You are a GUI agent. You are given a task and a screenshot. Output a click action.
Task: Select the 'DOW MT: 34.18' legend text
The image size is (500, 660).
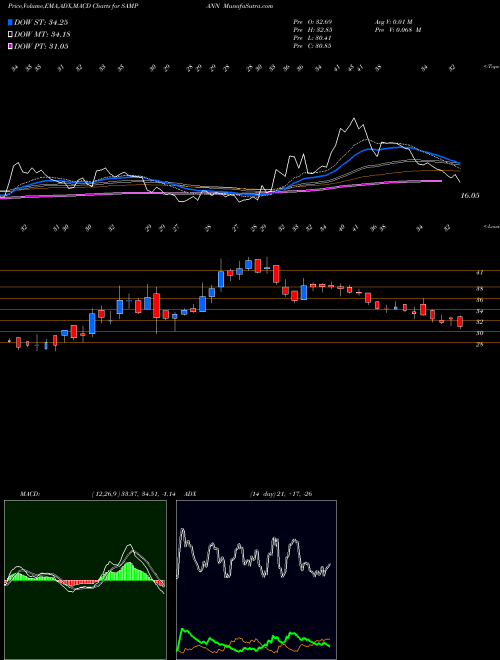click(x=42, y=34)
